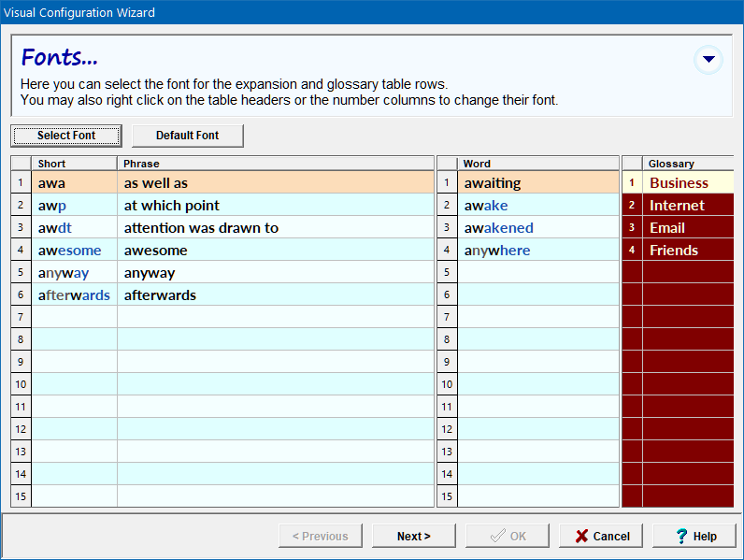Click the Default Font button

pos(187,136)
